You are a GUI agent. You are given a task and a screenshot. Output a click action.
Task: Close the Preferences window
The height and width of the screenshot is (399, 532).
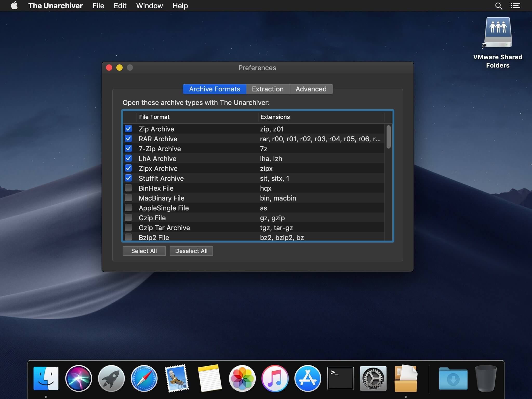coord(109,68)
